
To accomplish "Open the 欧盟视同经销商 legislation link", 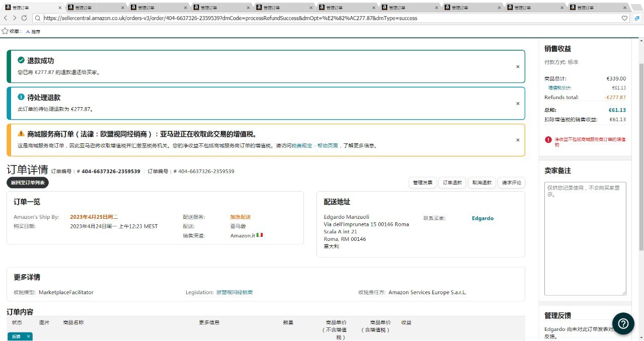I will tap(234, 292).
